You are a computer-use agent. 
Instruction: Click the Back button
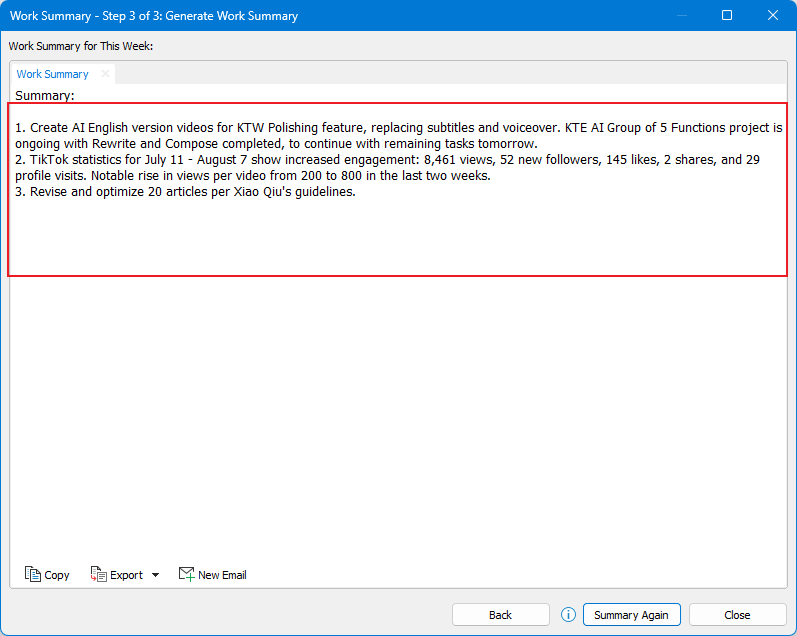tap(501, 615)
